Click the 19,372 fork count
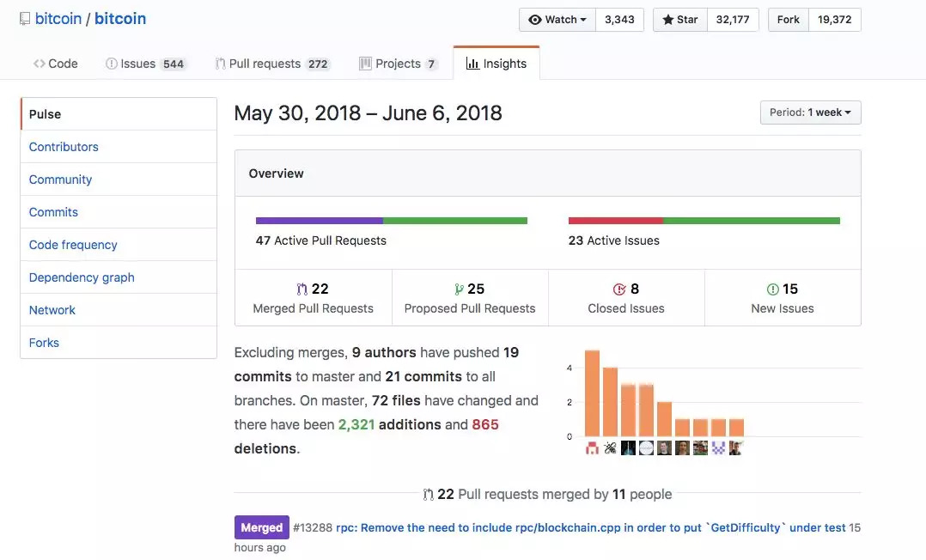 834,20
